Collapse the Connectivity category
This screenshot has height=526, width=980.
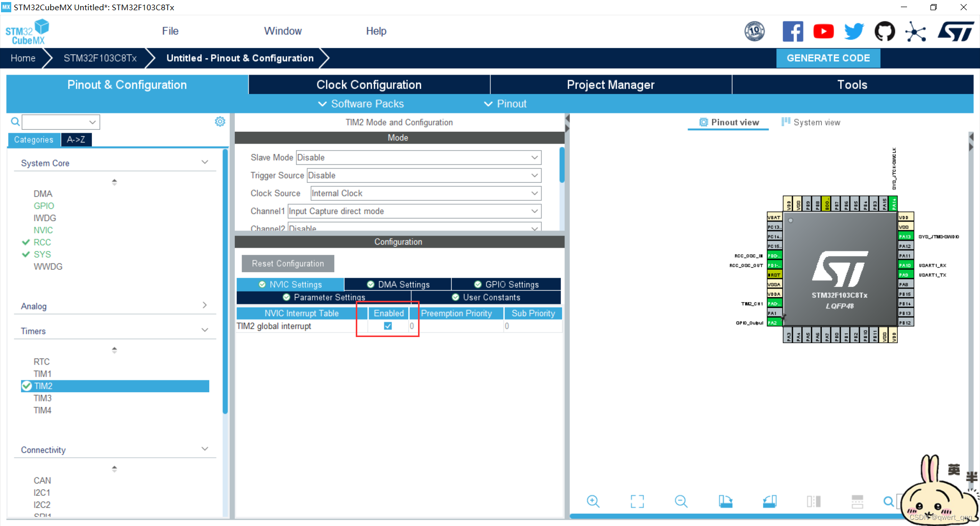point(205,449)
